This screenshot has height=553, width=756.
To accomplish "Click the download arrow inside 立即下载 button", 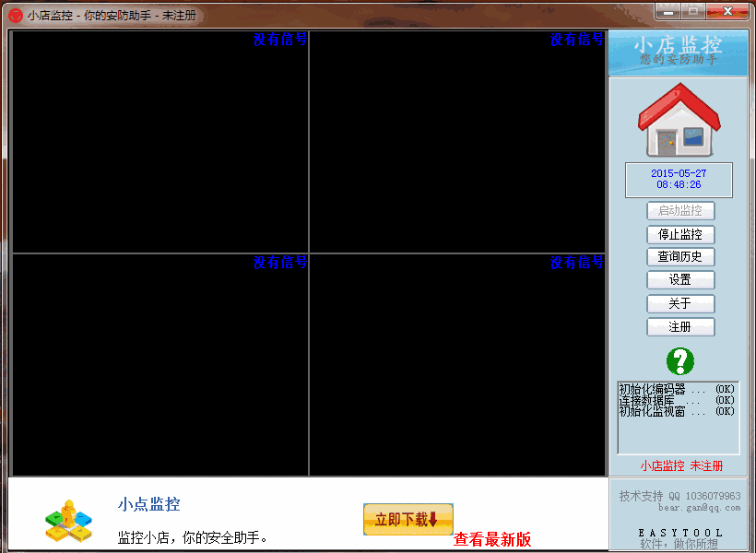I will click(435, 518).
